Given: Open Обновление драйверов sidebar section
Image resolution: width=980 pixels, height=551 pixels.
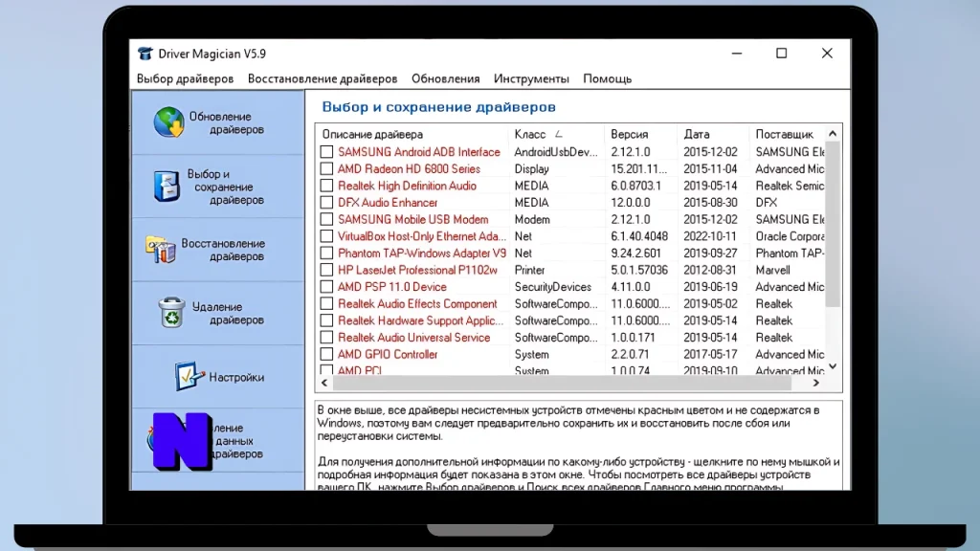Looking at the screenshot, I should click(x=217, y=123).
